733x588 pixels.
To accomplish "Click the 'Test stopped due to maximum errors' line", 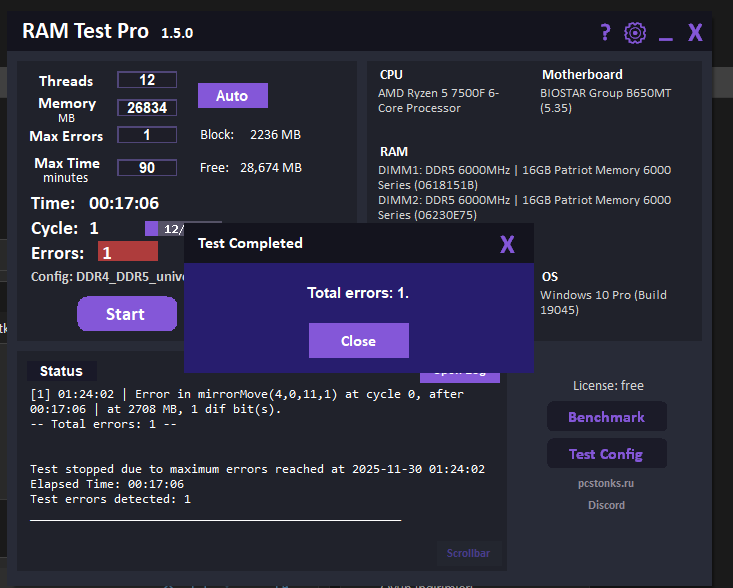I will coord(258,469).
